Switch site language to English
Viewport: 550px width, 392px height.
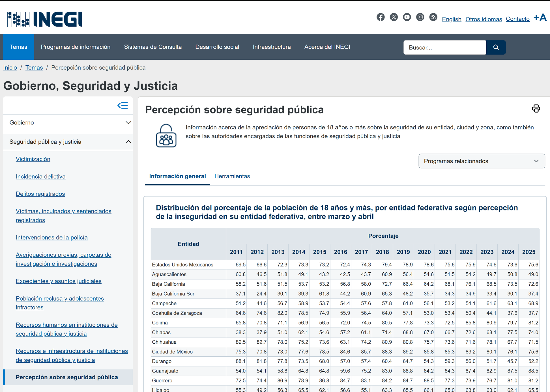[x=452, y=19]
